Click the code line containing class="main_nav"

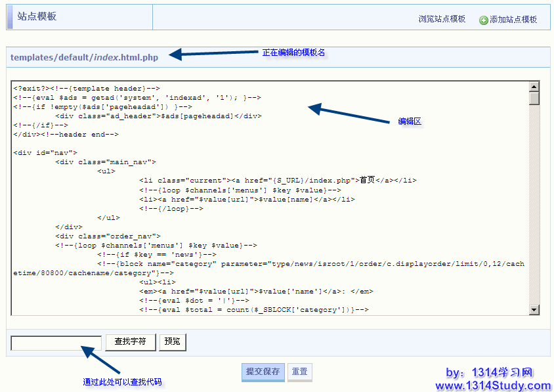pos(105,162)
